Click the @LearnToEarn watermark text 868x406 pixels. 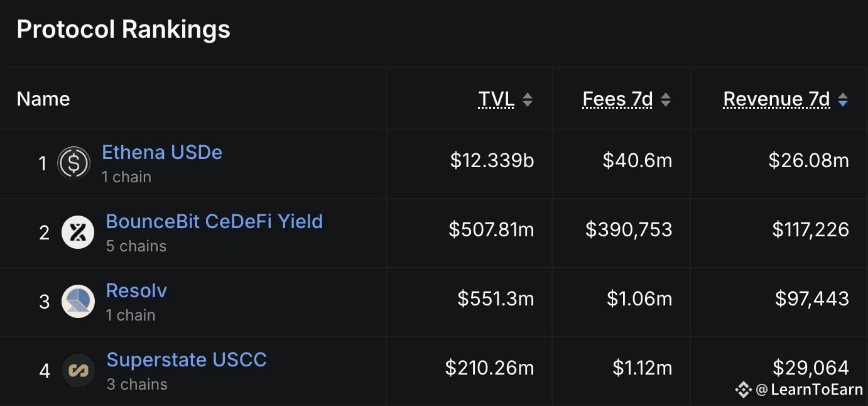[809, 390]
